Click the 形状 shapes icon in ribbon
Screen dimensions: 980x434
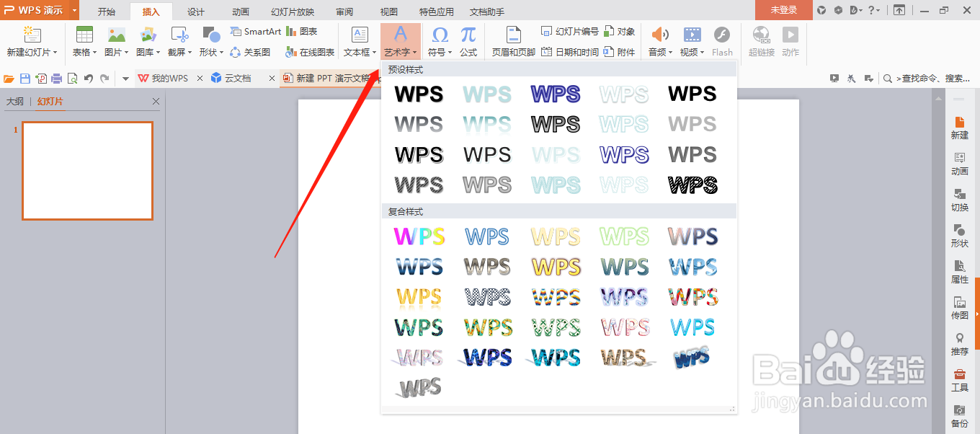[211, 35]
